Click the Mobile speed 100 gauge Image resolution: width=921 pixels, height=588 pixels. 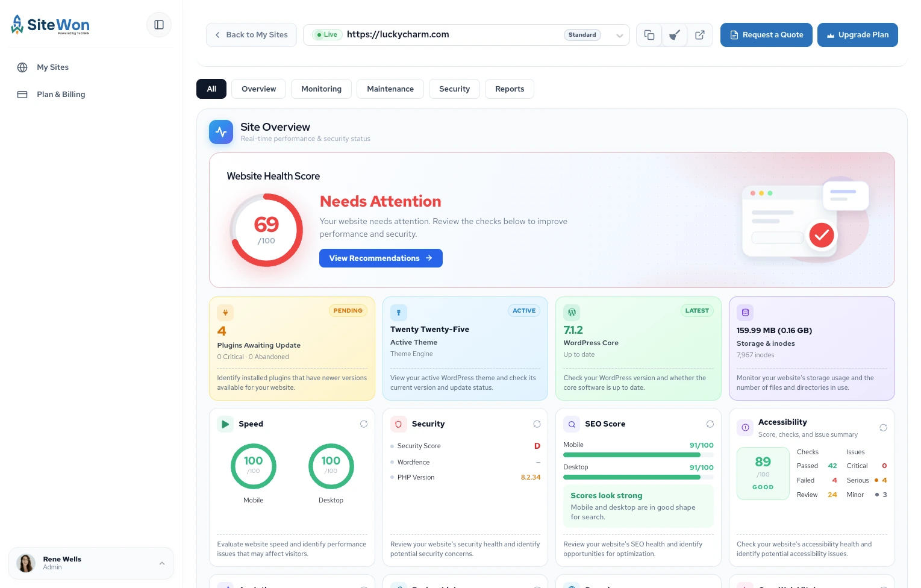pos(254,466)
